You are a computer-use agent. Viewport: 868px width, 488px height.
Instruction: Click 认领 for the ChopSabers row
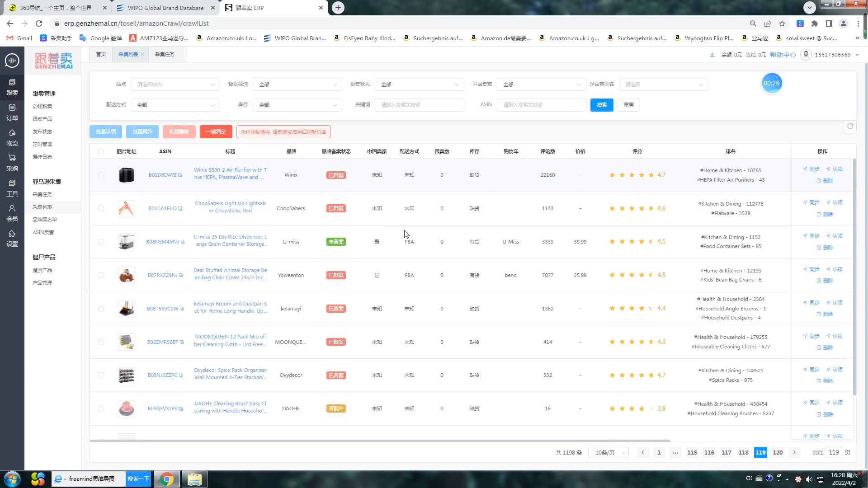tap(834, 202)
